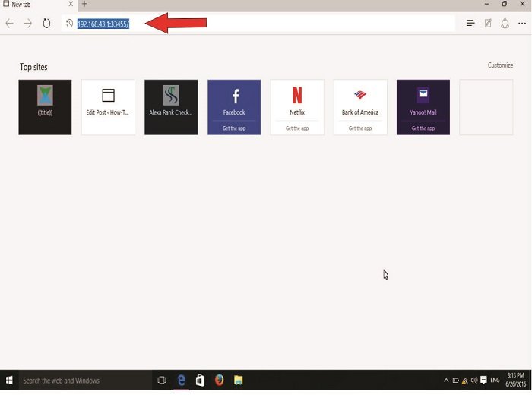Select the address bar with 192.168.43.1:33455/
Screen dimensions: 532x395
[x=258, y=24]
